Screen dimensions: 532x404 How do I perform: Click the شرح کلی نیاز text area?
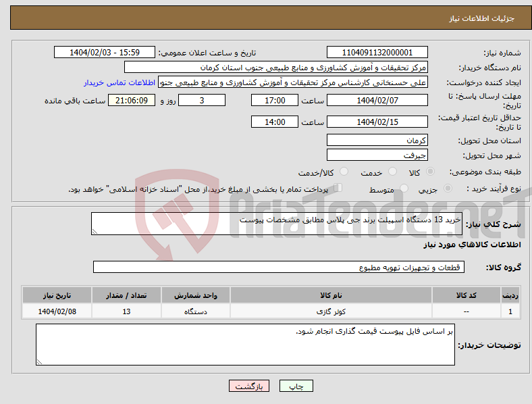coord(277,224)
